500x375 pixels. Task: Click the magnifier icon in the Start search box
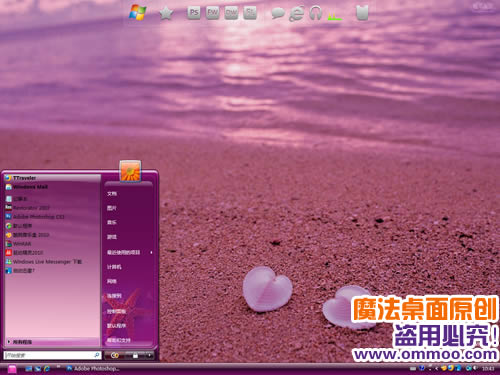(x=97, y=355)
